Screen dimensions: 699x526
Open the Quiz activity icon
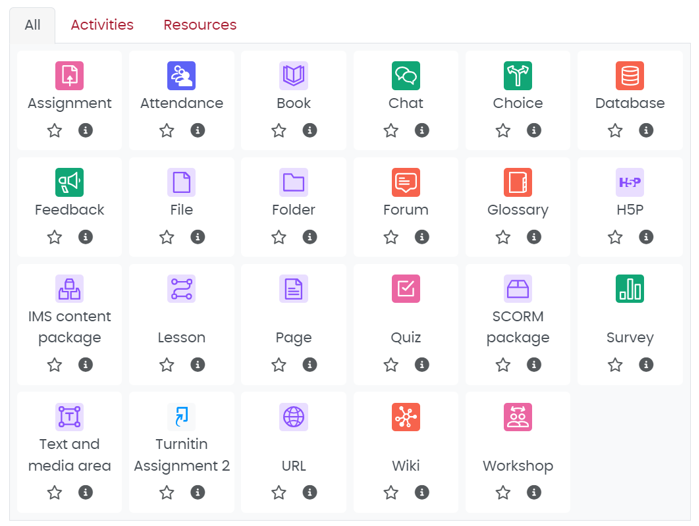pos(405,289)
